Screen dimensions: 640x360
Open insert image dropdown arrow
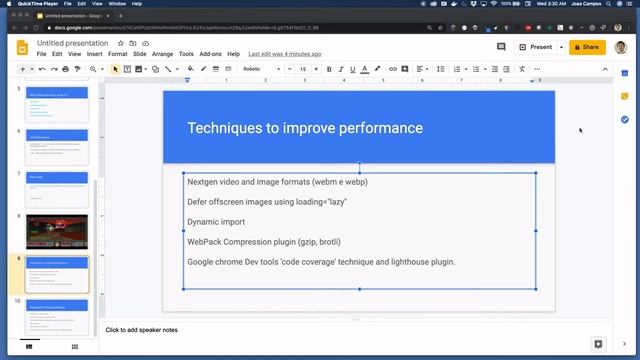pyautogui.click(x=146, y=69)
